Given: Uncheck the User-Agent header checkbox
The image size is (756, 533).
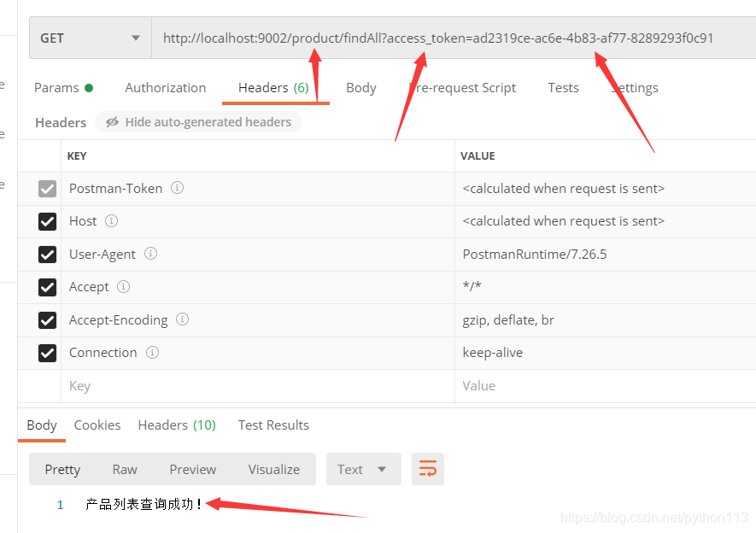Looking at the screenshot, I should (x=47, y=255).
